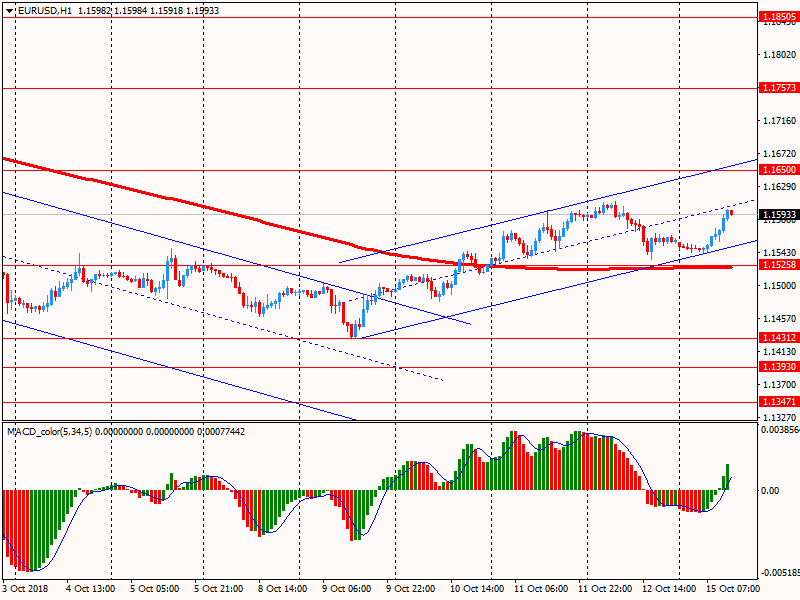
Task: Click the 5 Oct 21:00 time axis label
Action: [218, 588]
